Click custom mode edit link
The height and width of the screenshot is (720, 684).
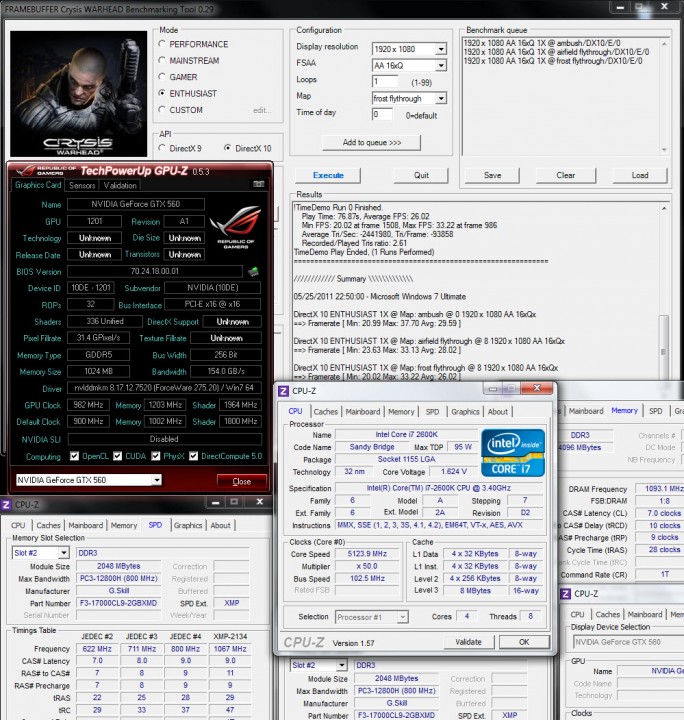pos(262,110)
